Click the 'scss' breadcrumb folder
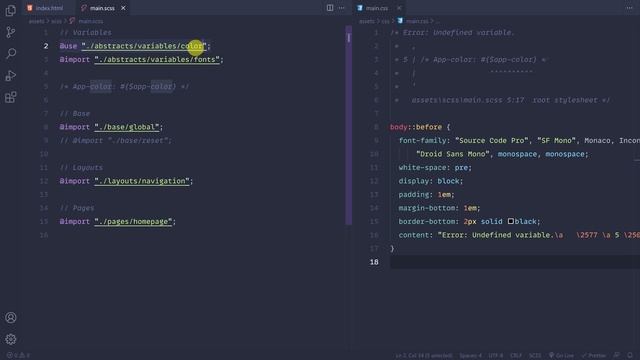 [56, 21]
